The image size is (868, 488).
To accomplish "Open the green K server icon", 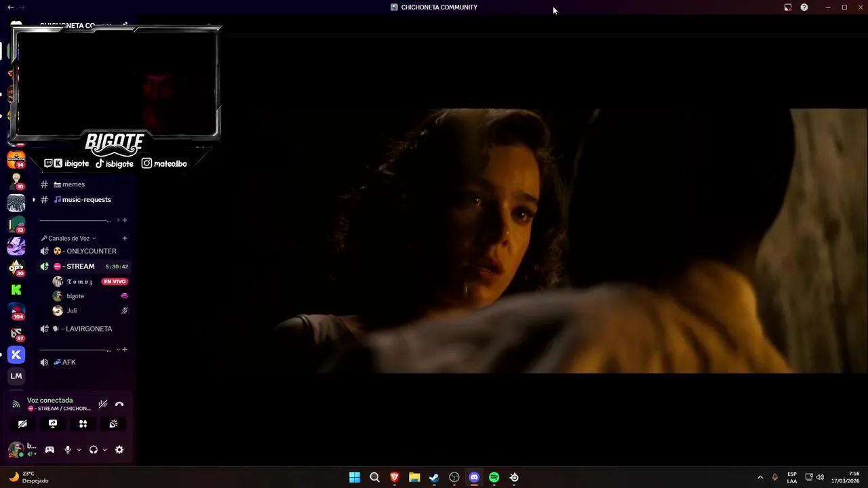I will pos(16,289).
